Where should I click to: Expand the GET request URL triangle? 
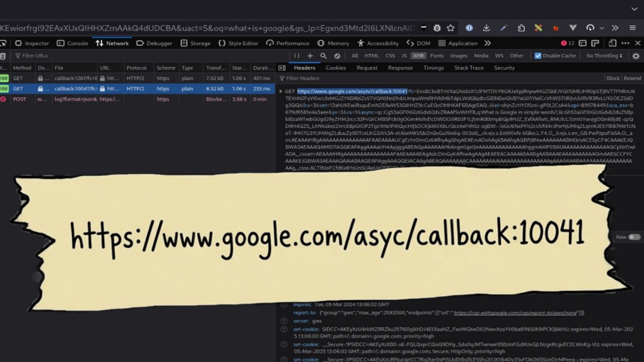coord(281,91)
